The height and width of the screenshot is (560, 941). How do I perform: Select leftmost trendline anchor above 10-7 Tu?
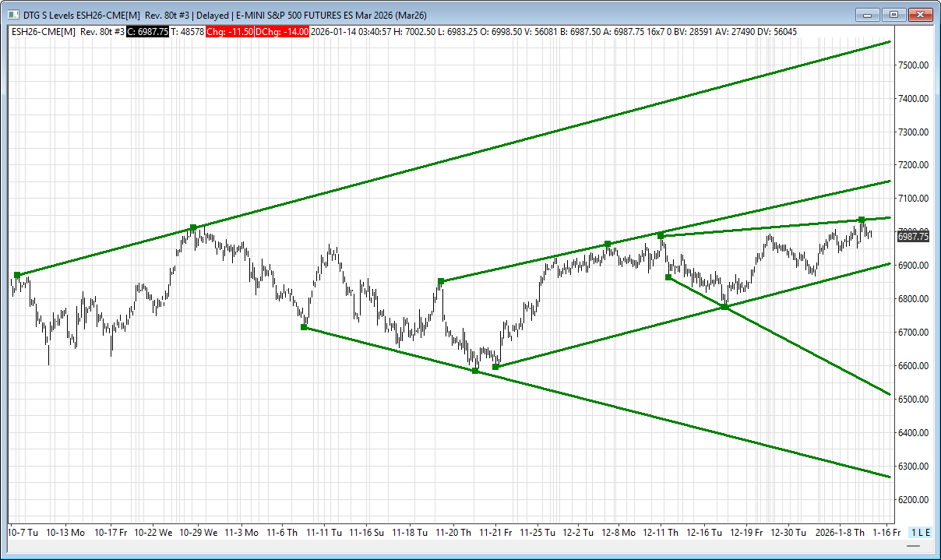tap(17, 275)
